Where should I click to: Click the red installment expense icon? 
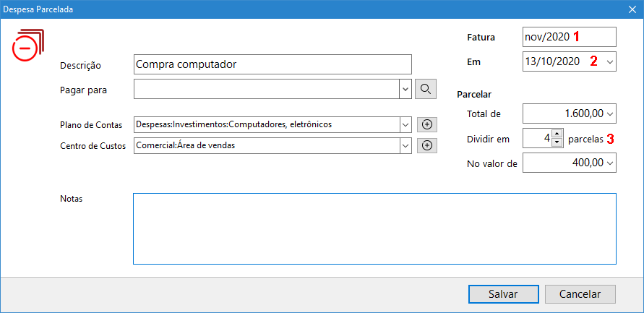[27, 45]
